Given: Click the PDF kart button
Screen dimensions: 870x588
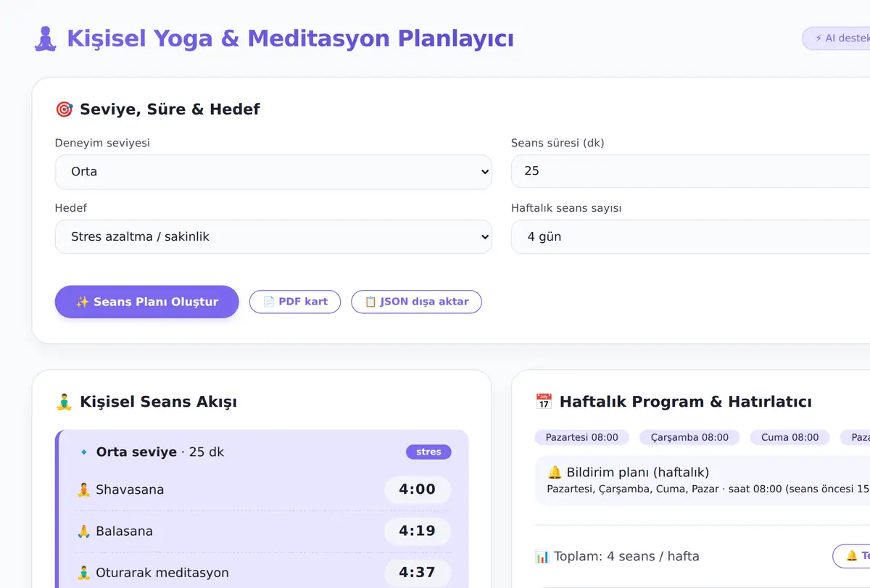Looking at the screenshot, I should (x=295, y=302).
